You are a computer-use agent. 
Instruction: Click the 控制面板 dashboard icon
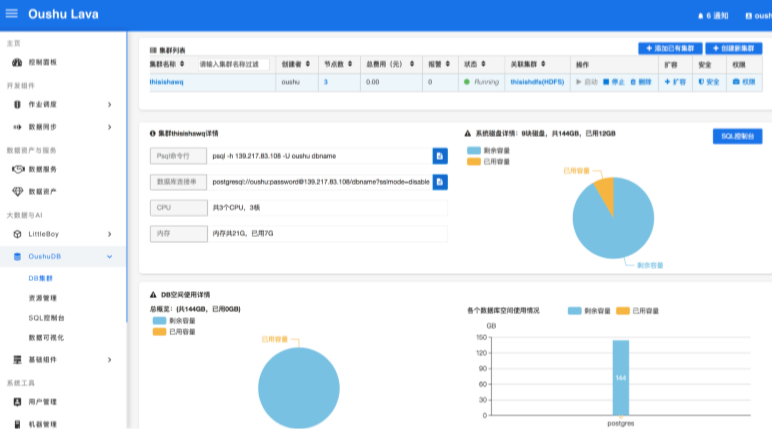(17, 62)
